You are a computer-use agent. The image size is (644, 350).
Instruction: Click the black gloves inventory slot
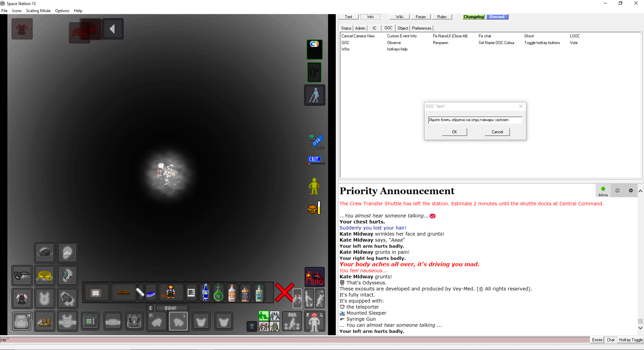pyautogui.click(x=67, y=299)
